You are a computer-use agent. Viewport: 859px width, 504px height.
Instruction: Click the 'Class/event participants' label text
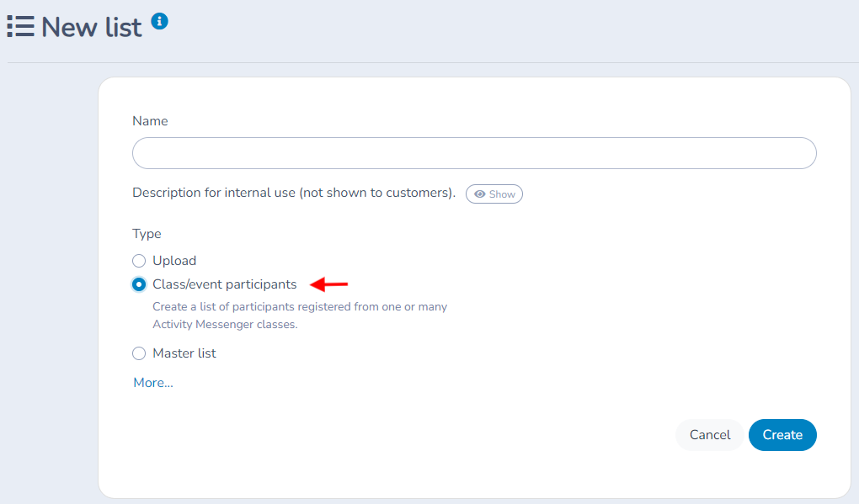(225, 284)
